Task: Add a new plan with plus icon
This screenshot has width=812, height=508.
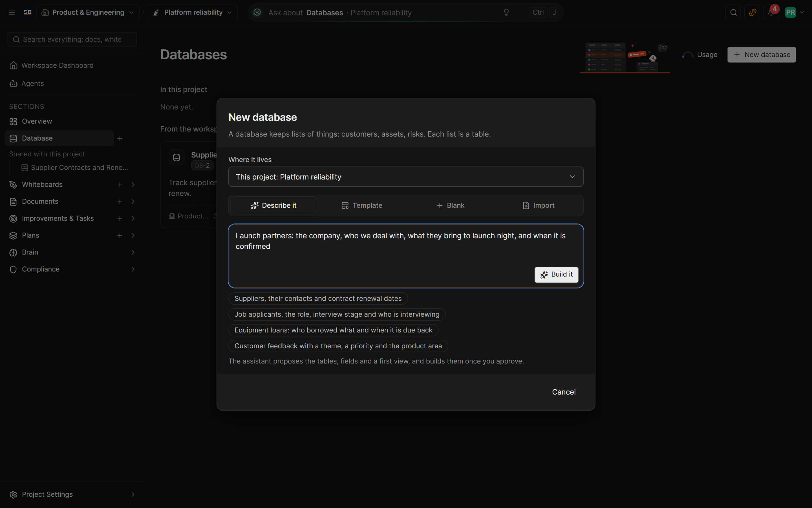Action: click(120, 236)
